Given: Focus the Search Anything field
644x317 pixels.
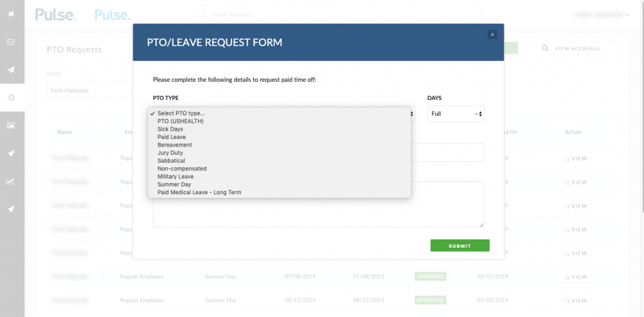Looking at the screenshot, I should tap(337, 14).
